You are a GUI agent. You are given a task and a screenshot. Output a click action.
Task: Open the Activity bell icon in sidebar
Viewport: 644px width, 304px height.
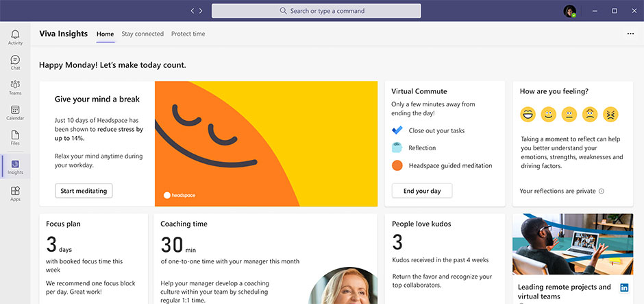pos(15,37)
